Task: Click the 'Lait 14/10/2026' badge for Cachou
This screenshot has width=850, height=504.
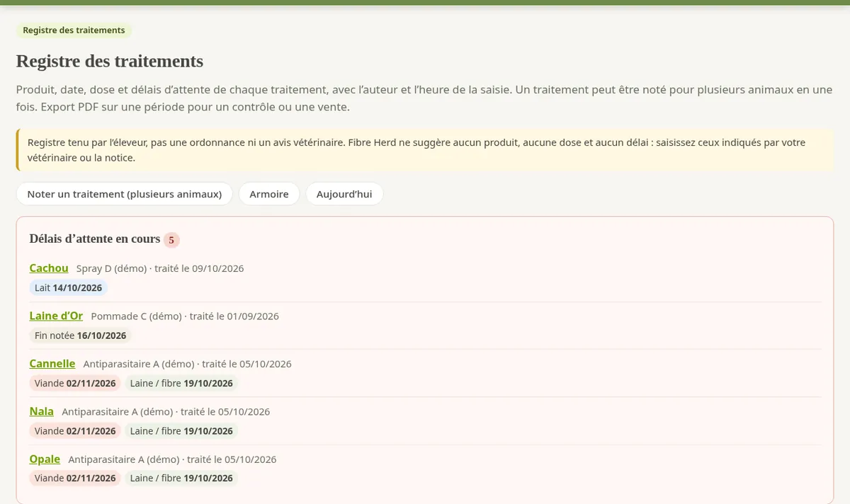Action: pos(69,288)
